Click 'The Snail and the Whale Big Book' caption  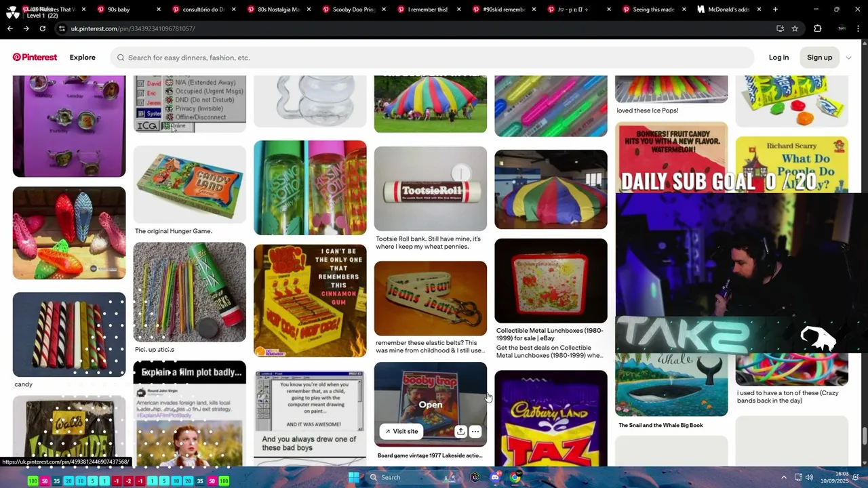[660, 426]
